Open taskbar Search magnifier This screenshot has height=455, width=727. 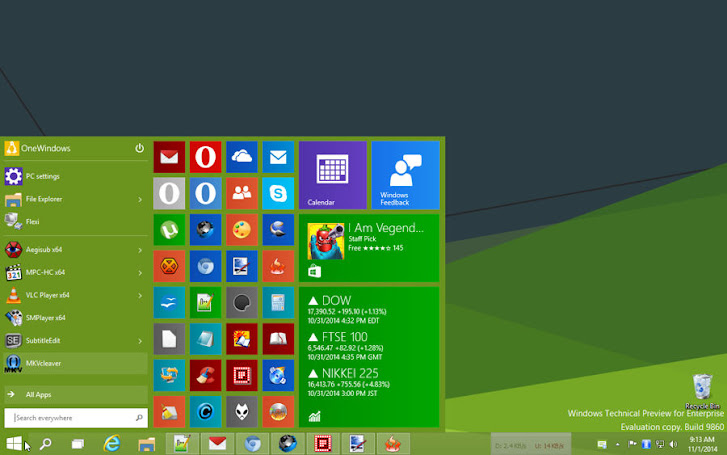click(x=45, y=444)
